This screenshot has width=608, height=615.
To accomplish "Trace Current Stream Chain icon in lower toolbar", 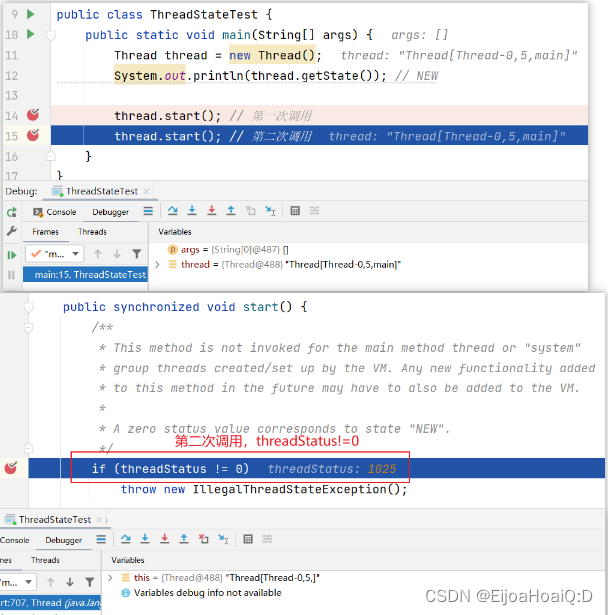I will coord(267,539).
